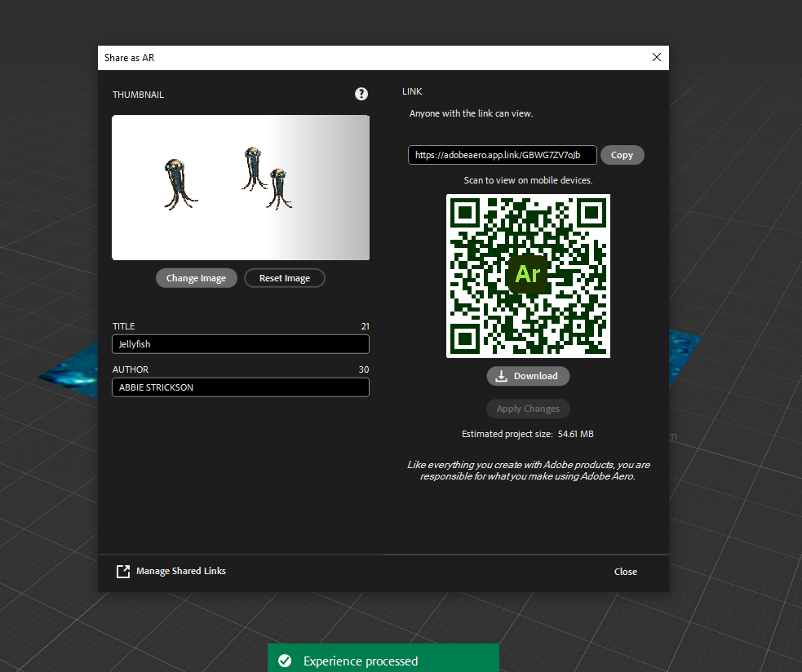Click the QR code's top-left finder square
The image size is (802, 672).
pyautogui.click(x=465, y=214)
